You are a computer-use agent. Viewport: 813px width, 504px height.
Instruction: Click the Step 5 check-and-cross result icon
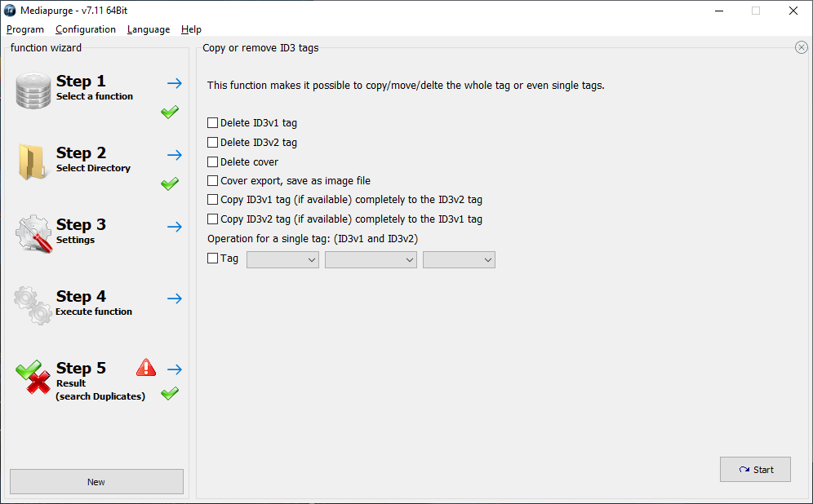[x=33, y=377]
